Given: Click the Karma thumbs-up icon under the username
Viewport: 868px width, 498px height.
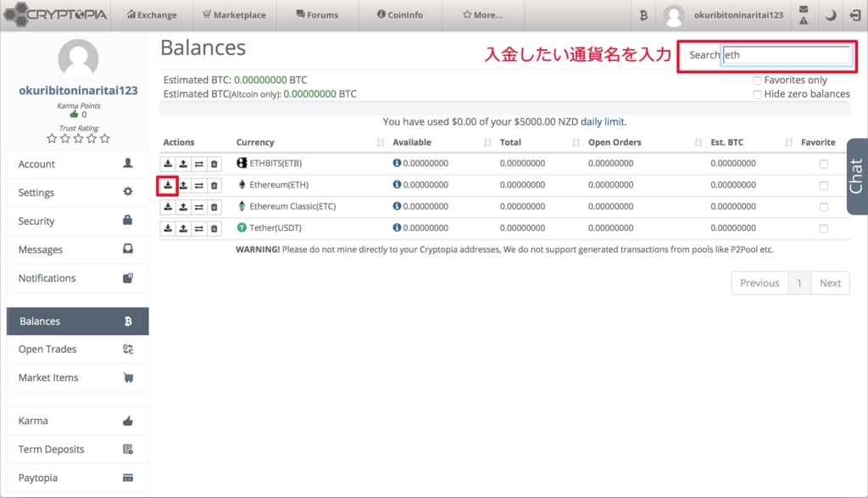Looking at the screenshot, I should click(x=75, y=115).
